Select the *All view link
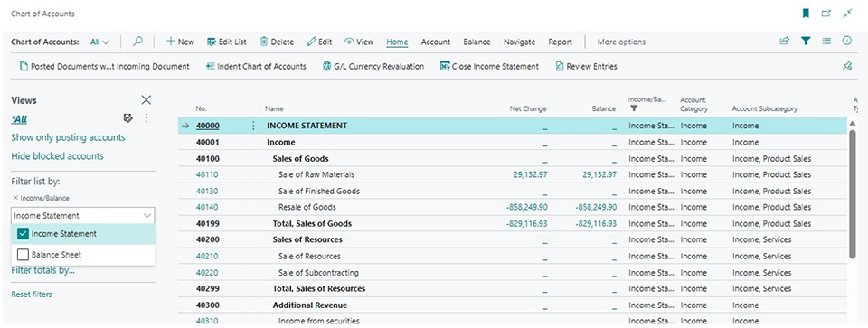 (x=19, y=119)
